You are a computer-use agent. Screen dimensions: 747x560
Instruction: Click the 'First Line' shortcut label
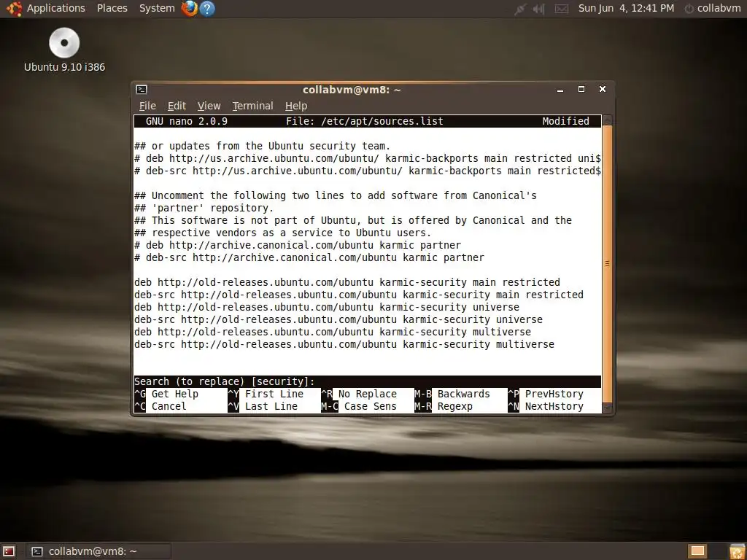(274, 394)
